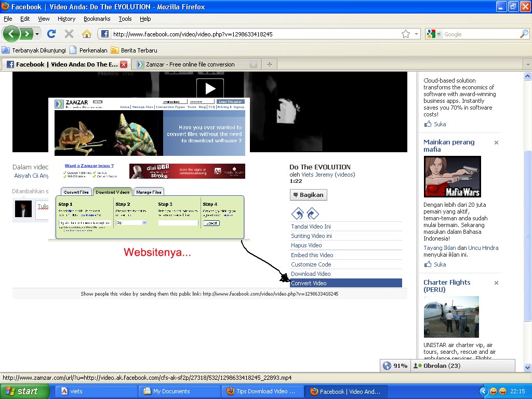
Task: Open the Mafia Wars ad image
Action: tap(453, 177)
